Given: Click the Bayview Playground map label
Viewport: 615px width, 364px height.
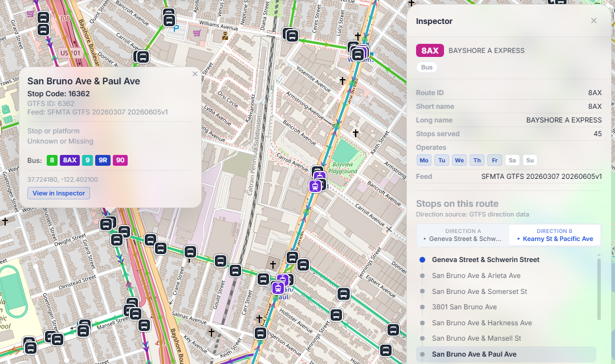Looking at the screenshot, I should point(343,167).
